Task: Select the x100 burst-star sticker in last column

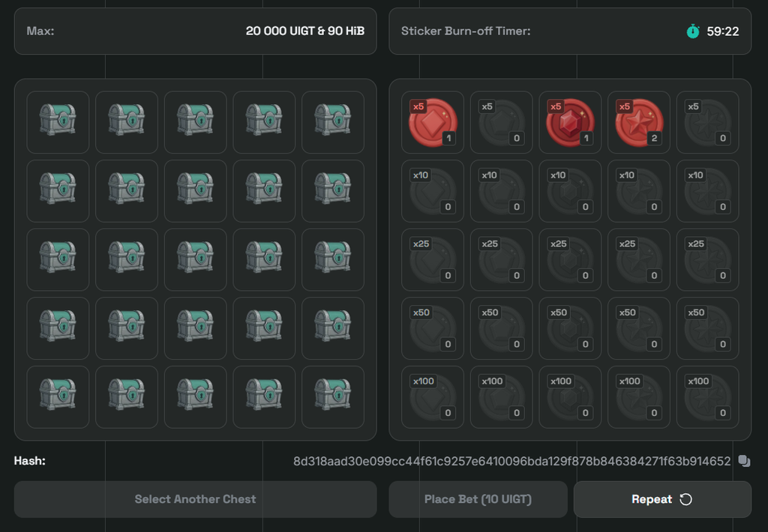Action: (708, 397)
